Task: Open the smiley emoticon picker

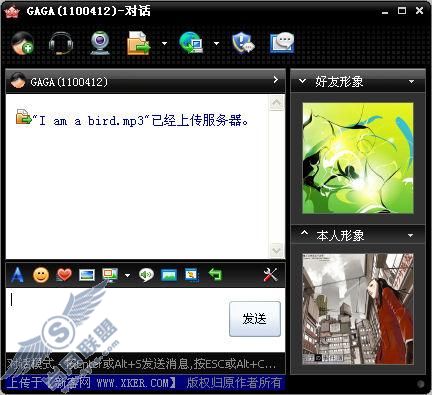Action: 41,275
